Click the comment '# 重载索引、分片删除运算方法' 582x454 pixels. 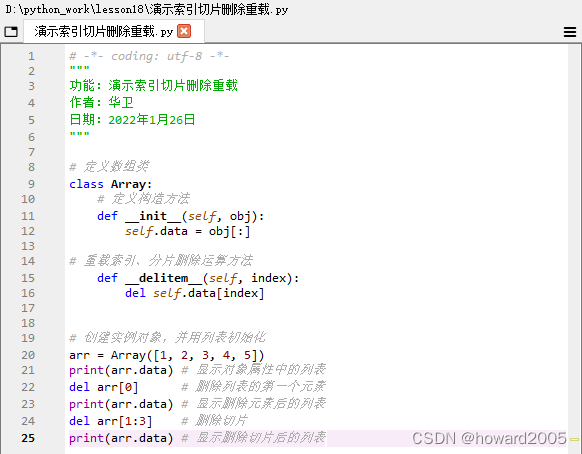coord(161,261)
